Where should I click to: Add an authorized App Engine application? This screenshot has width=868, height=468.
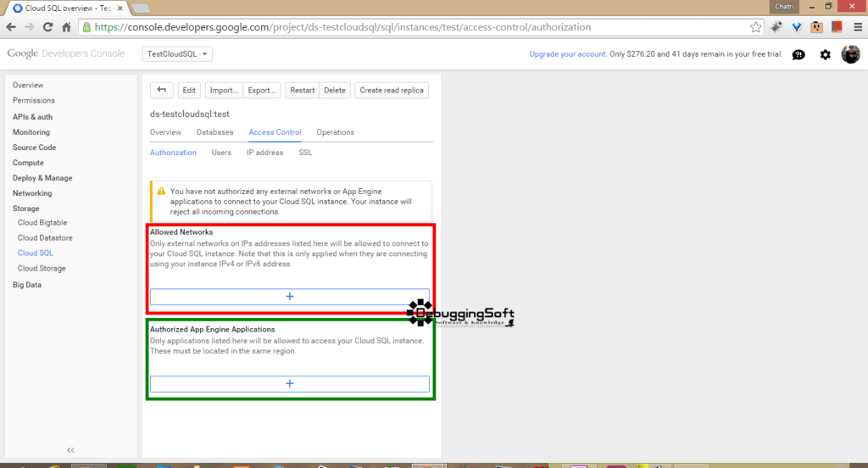click(x=290, y=384)
